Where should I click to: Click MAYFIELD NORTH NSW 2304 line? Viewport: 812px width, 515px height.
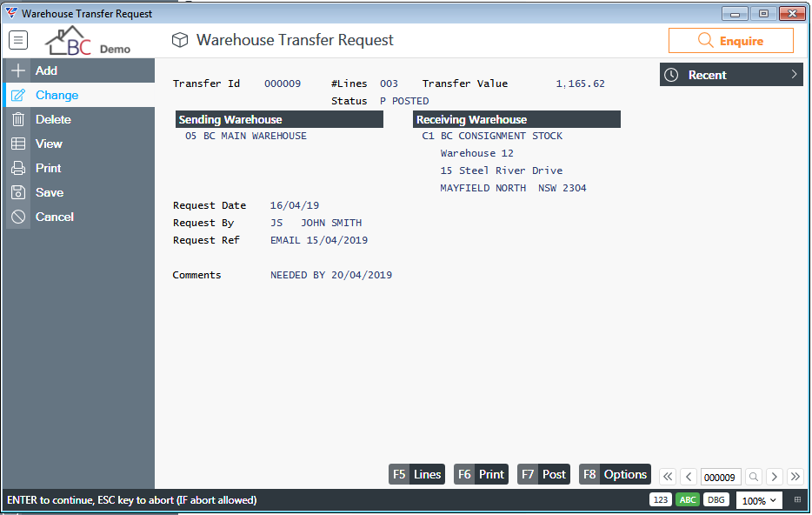[x=513, y=188]
